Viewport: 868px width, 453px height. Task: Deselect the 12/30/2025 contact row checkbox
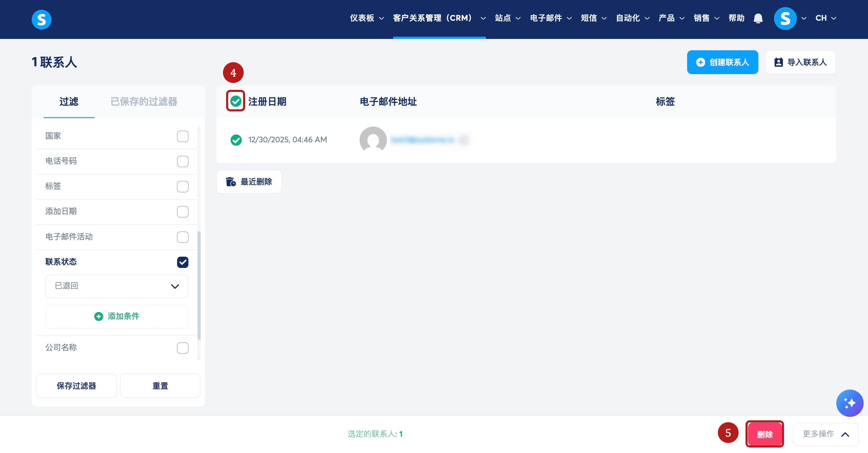[236, 140]
